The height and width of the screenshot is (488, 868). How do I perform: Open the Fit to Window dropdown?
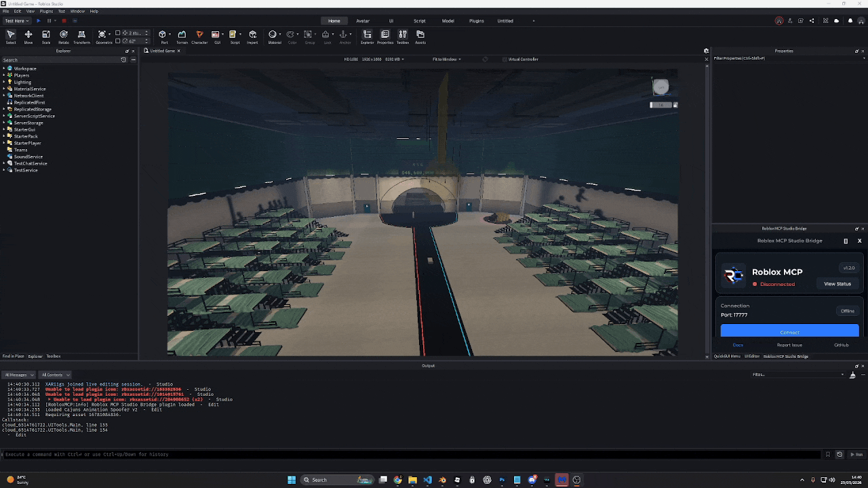[446, 59]
